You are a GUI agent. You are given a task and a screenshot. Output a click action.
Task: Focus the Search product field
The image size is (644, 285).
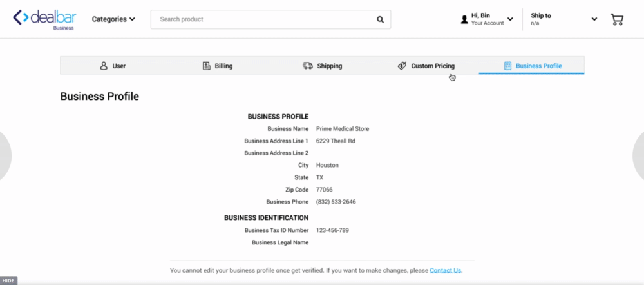pos(264,19)
